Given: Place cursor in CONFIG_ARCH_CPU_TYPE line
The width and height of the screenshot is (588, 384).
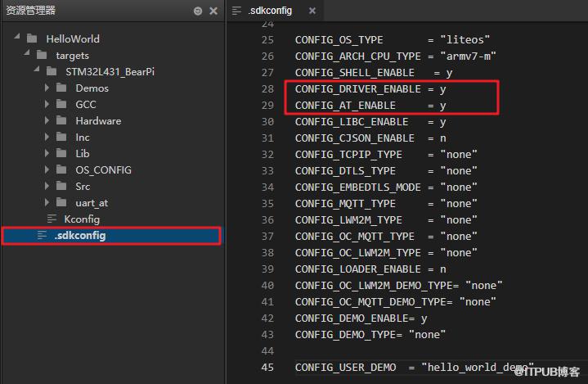Looking at the screenshot, I should (395, 56).
